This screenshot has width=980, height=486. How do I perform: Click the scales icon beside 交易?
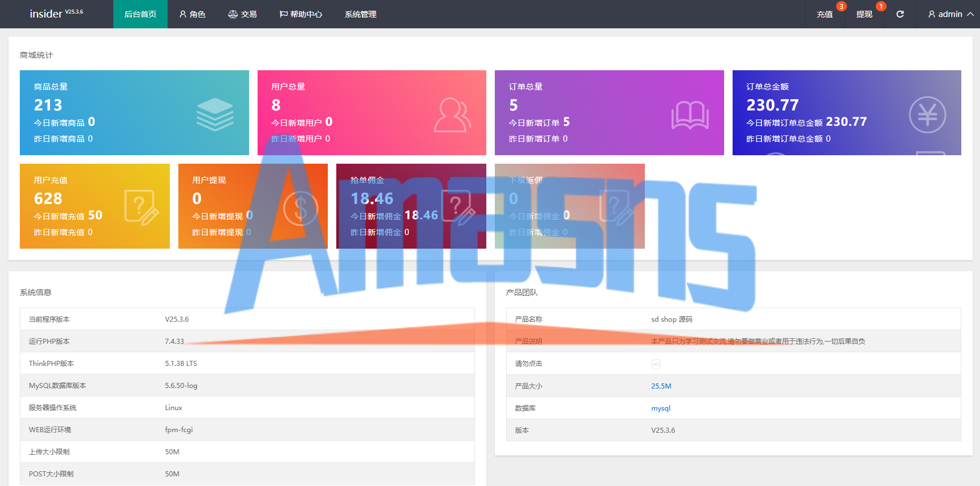click(233, 14)
